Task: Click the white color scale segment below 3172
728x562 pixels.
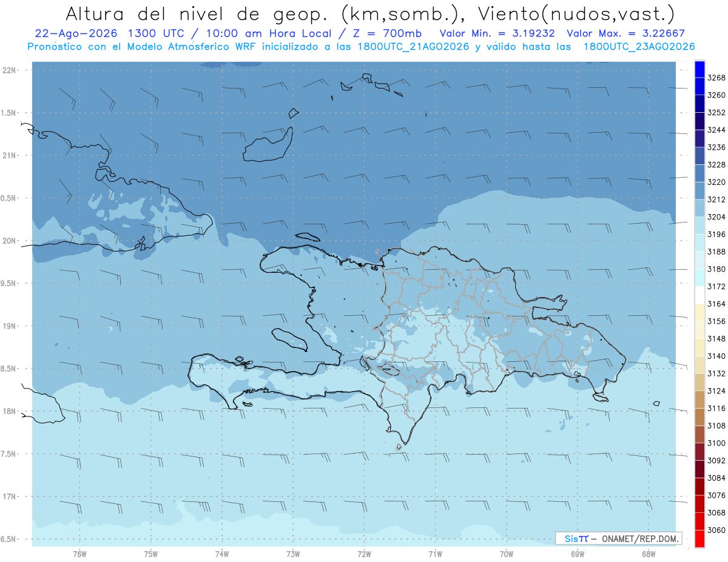Action: coord(699,295)
